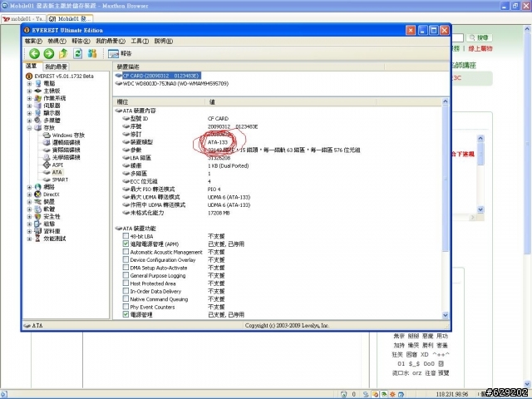Switch to the first mobile01 browser tab
Viewport: 532px width, 399px height.
tap(24, 19)
